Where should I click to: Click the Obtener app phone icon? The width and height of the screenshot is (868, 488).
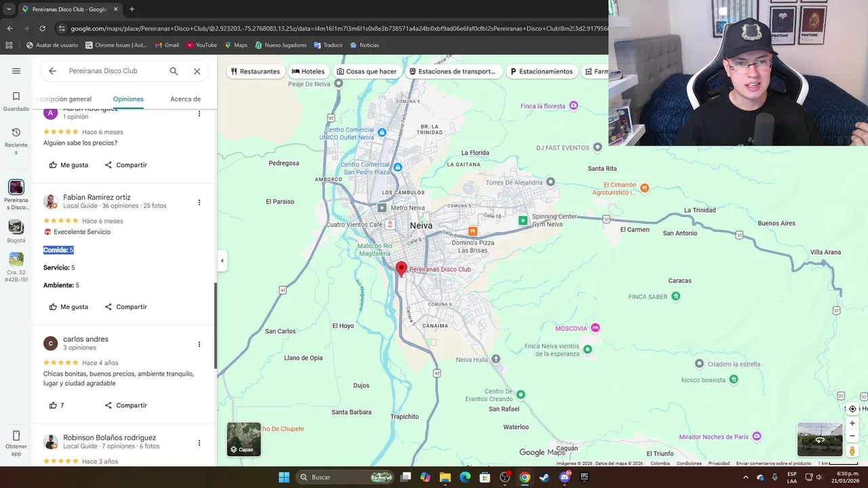tap(16, 436)
